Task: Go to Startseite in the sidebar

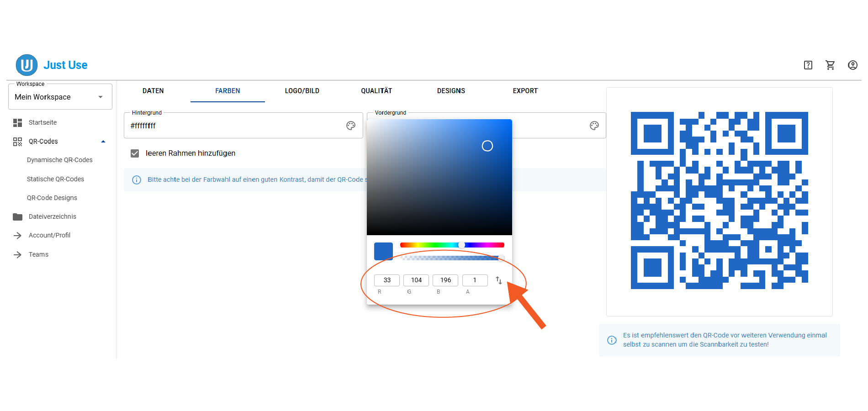Action: click(x=42, y=122)
